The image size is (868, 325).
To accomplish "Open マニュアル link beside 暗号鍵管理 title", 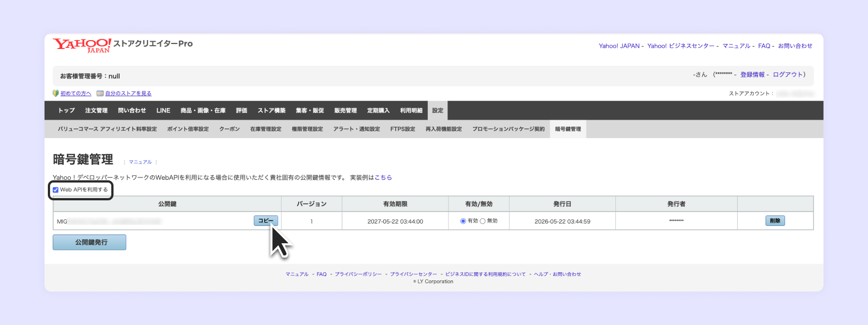I will point(140,162).
